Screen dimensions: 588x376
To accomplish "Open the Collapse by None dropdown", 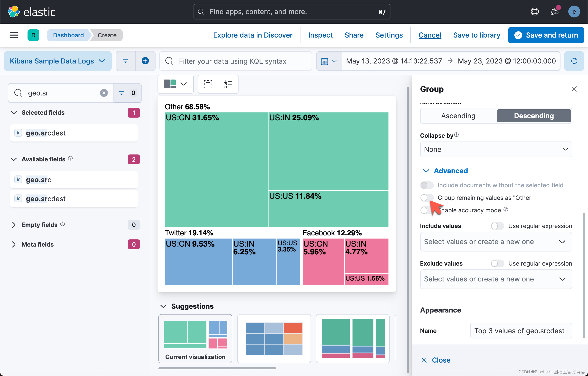I will (x=496, y=149).
